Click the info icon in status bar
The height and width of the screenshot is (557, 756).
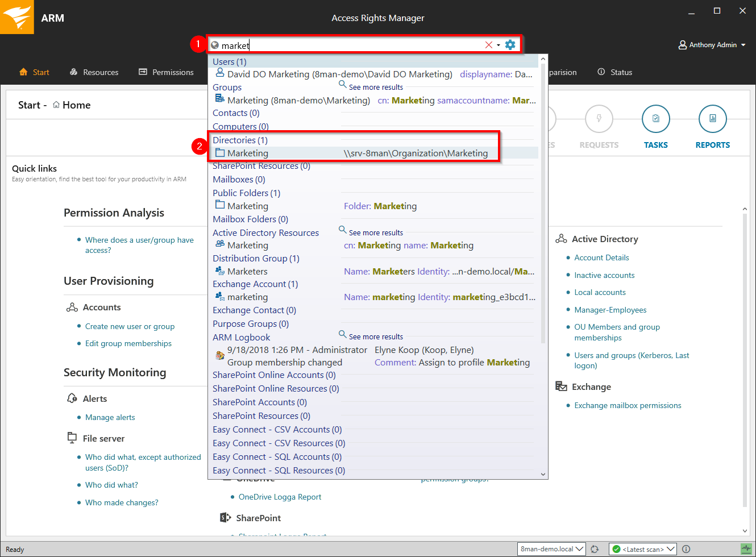pos(686,549)
